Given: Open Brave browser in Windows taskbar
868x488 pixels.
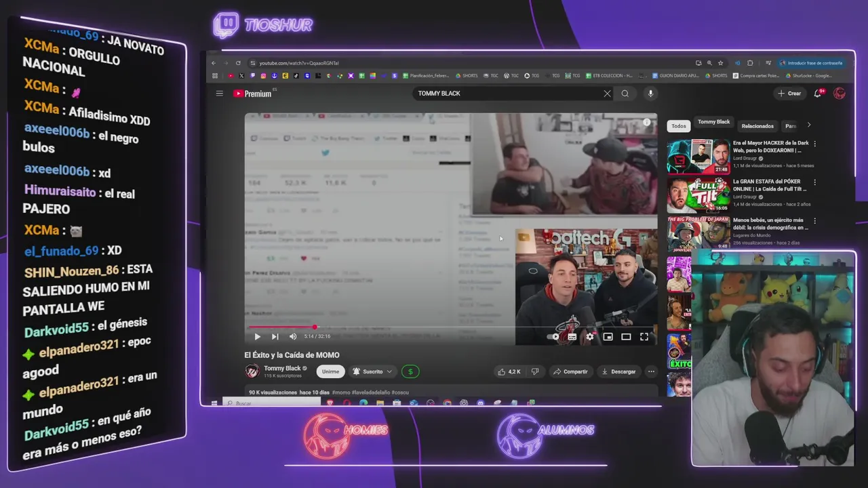Looking at the screenshot, I should (x=330, y=403).
